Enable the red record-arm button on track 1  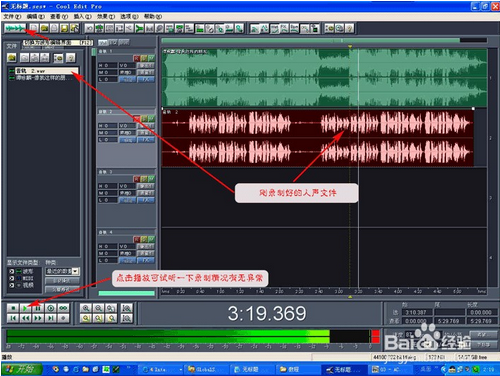tap(137, 58)
